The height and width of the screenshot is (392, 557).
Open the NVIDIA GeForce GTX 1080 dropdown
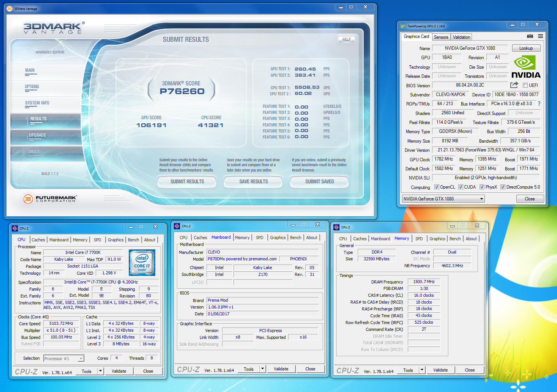(443, 199)
